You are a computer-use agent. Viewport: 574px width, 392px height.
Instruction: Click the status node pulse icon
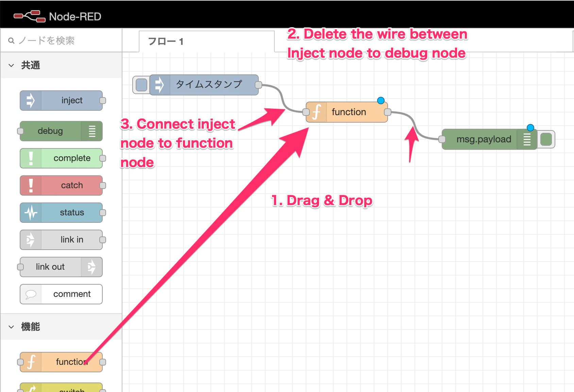31,213
